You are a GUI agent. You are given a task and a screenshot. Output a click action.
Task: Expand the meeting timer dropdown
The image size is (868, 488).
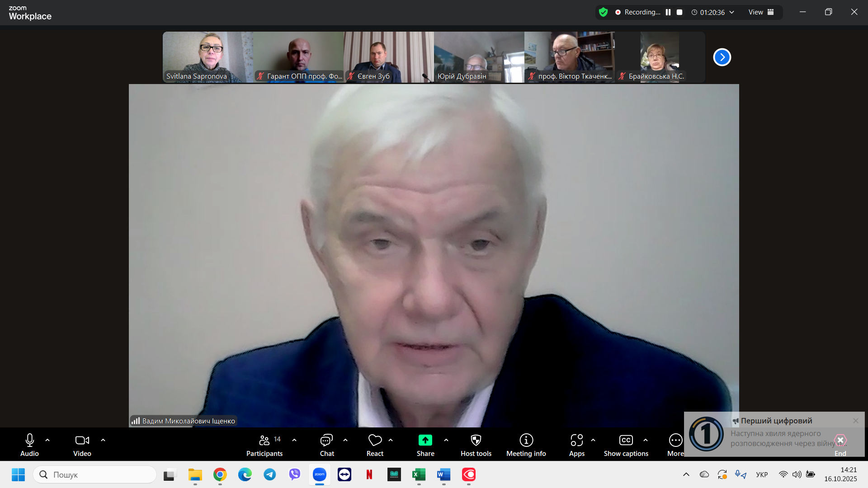point(732,12)
